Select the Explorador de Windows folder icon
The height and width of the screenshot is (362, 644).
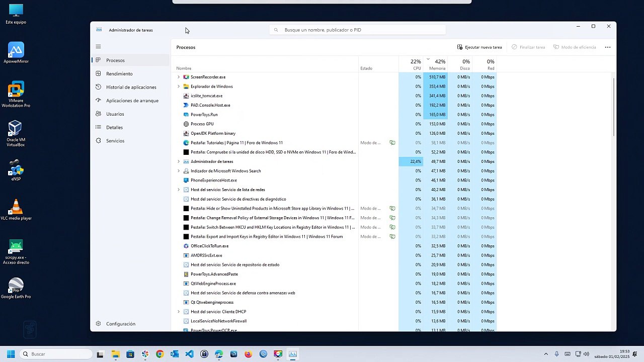click(x=186, y=86)
